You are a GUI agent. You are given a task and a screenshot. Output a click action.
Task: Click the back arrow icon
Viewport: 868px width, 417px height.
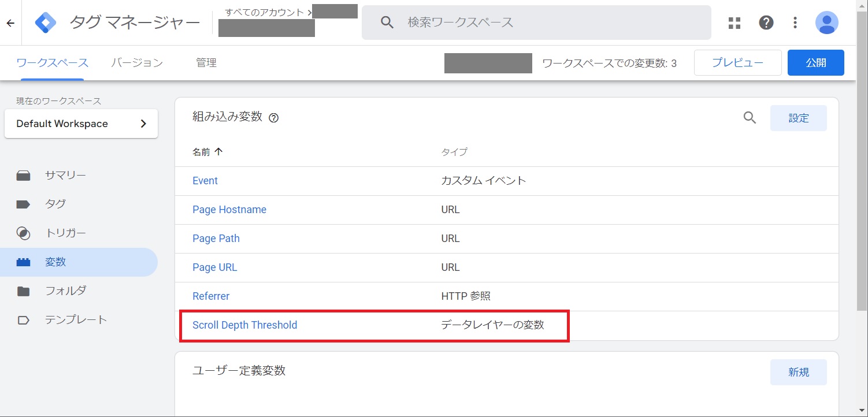pos(10,23)
